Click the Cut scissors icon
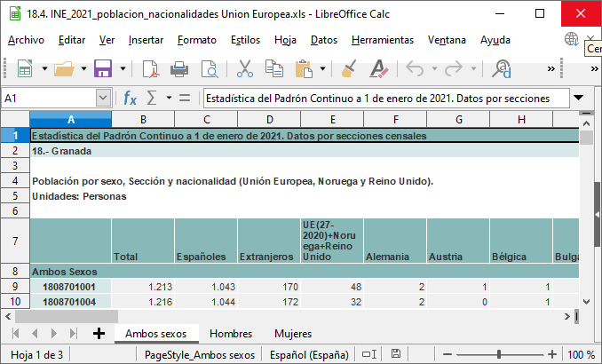This screenshot has height=364, width=602. [x=246, y=69]
